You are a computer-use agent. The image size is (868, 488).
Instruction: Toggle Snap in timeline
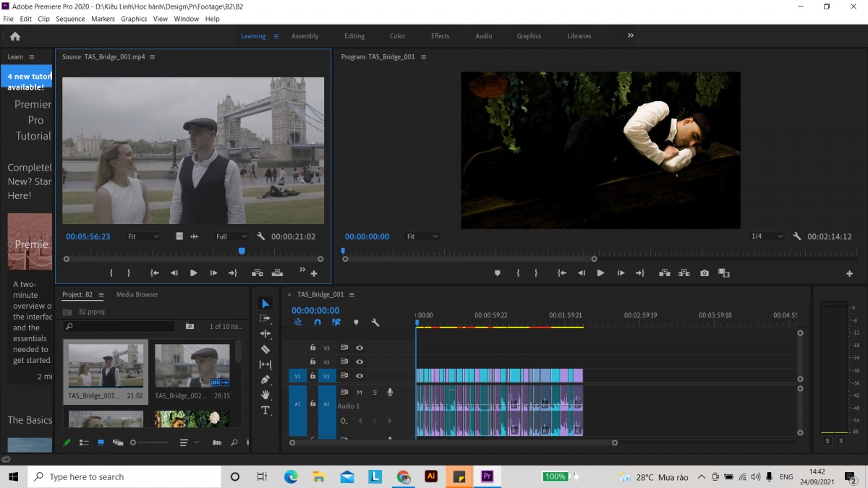[317, 322]
